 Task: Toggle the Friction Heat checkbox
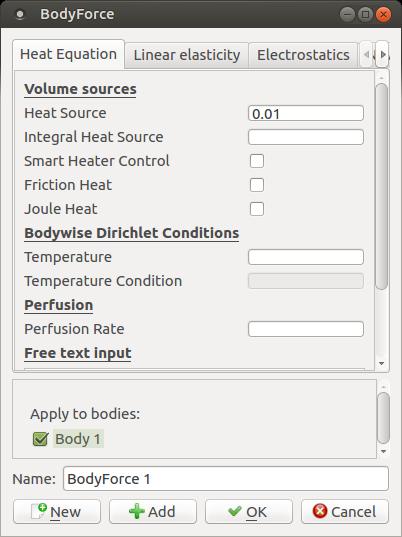[x=257, y=185]
